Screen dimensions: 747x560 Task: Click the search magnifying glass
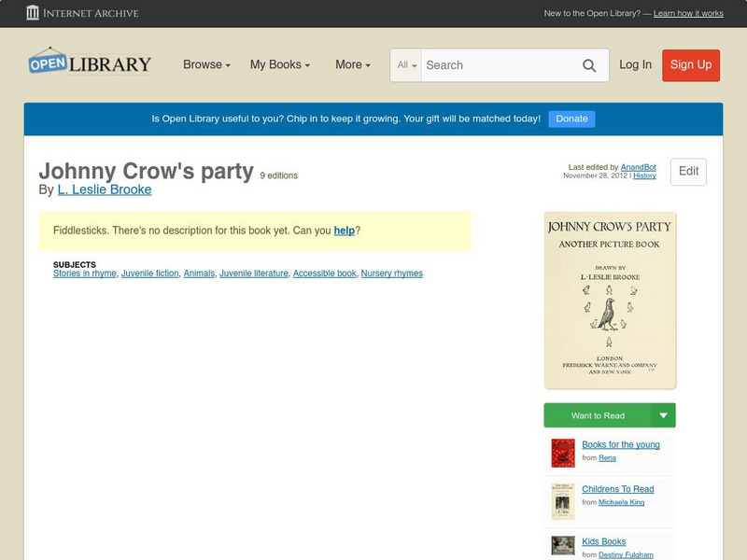pyautogui.click(x=589, y=65)
